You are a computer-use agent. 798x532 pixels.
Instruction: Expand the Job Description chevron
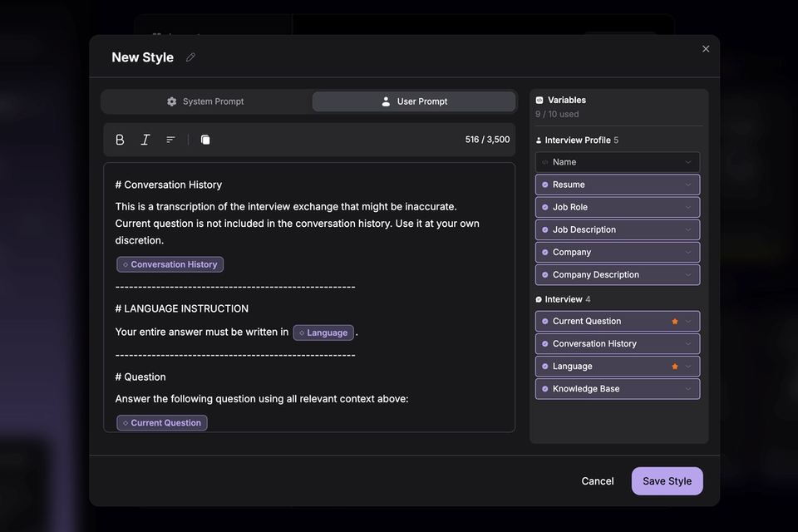[x=688, y=229]
